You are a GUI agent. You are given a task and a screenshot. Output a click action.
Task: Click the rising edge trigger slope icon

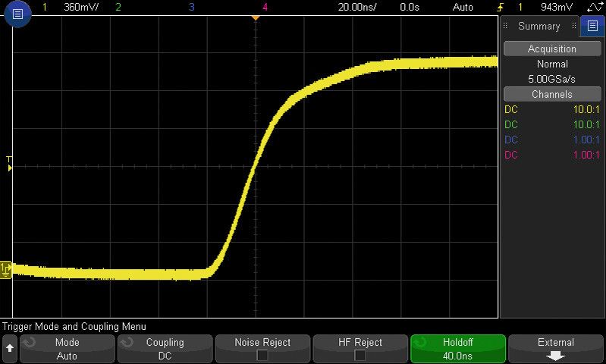[x=501, y=7]
